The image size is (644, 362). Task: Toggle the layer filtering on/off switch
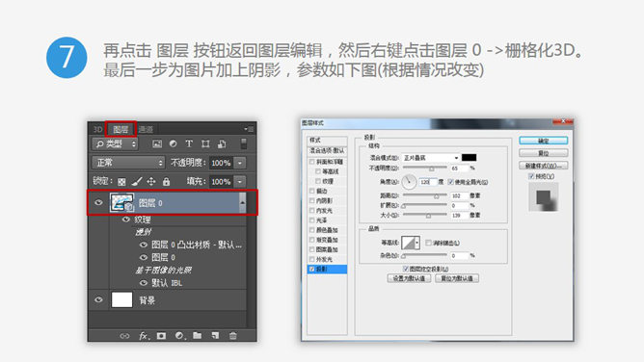pyautogui.click(x=244, y=143)
